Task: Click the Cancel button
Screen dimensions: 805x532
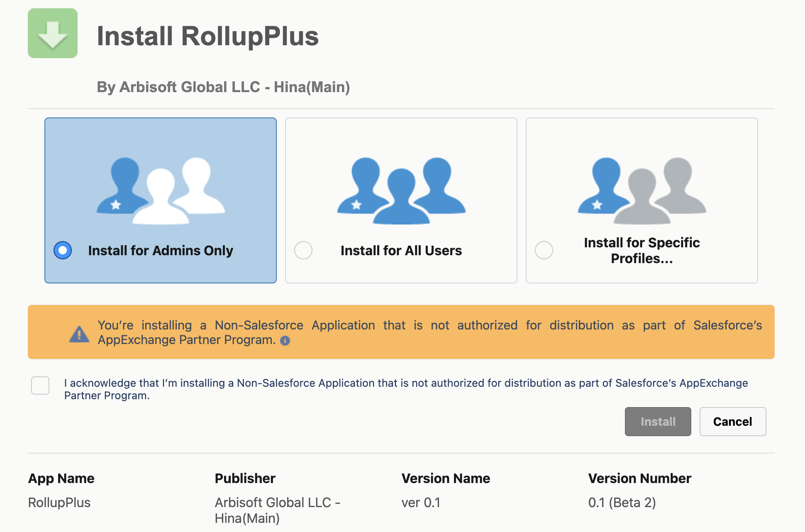Action: [x=733, y=422]
